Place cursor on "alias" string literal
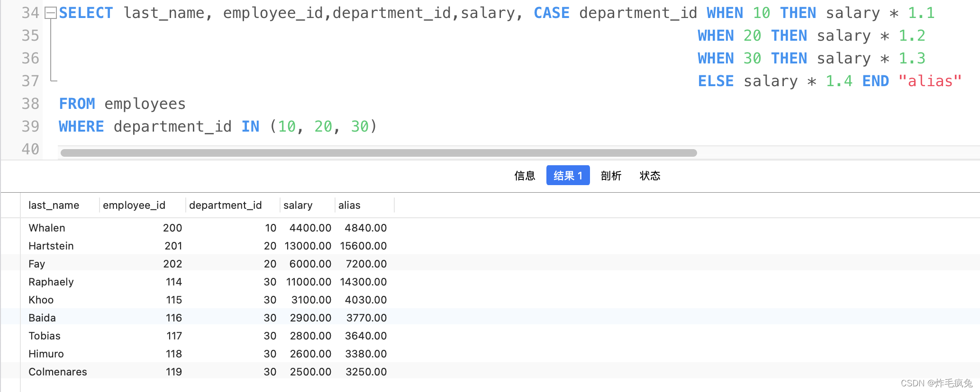The height and width of the screenshot is (392, 980). tap(930, 81)
